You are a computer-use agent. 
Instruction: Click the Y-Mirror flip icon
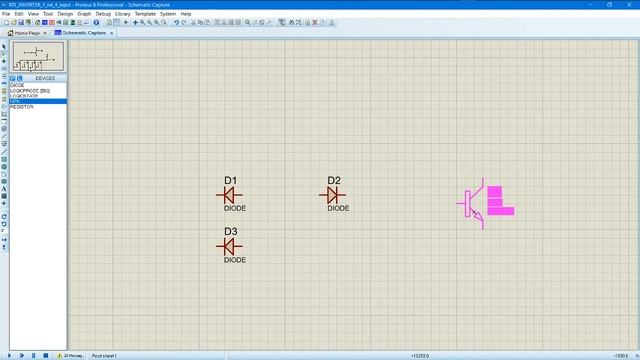point(4,247)
